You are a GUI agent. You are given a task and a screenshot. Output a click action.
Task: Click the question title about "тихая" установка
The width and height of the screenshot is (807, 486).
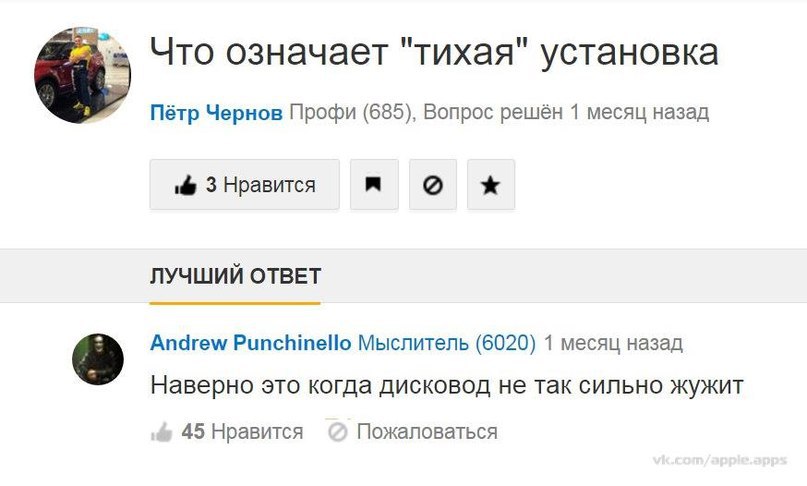434,53
